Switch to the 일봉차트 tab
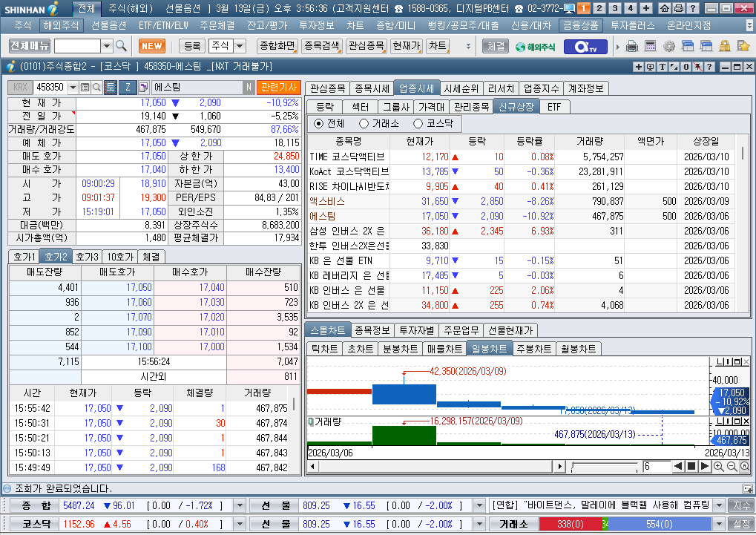Image resolution: width=756 pixels, height=535 pixels. (489, 348)
